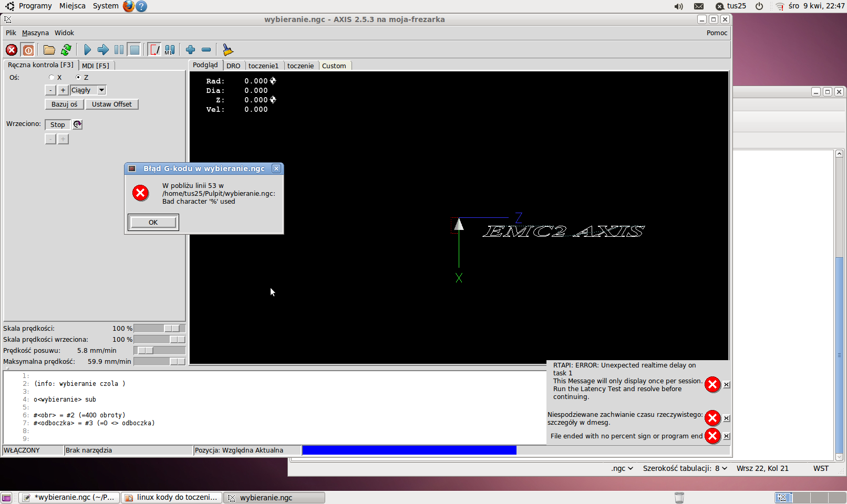
Task: Dismiss 'File ended with no percent sign' notification
Action: click(x=726, y=436)
